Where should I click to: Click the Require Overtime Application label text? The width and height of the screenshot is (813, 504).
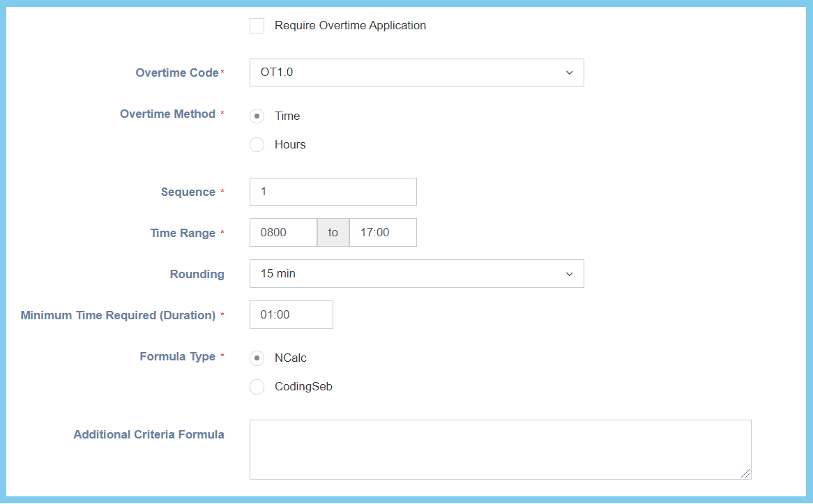pos(350,26)
